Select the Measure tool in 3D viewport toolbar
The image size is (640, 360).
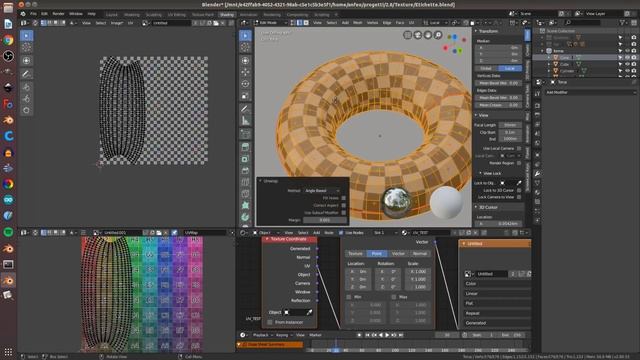(245, 121)
